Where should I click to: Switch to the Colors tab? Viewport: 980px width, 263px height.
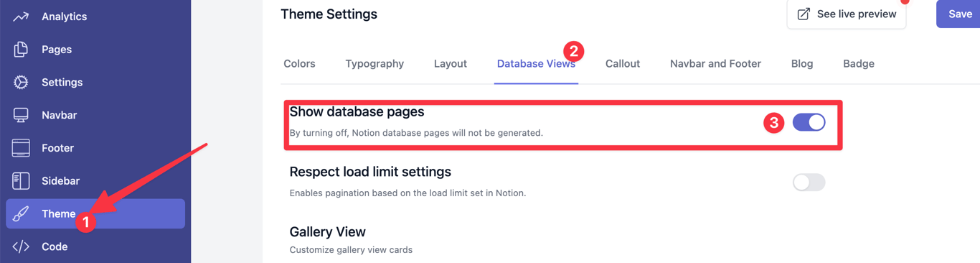[299, 64]
